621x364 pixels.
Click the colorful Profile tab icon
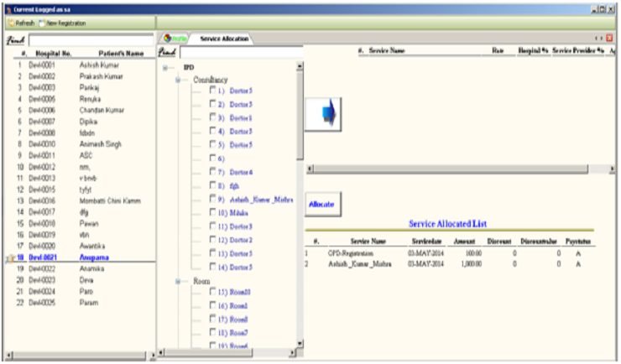point(168,39)
